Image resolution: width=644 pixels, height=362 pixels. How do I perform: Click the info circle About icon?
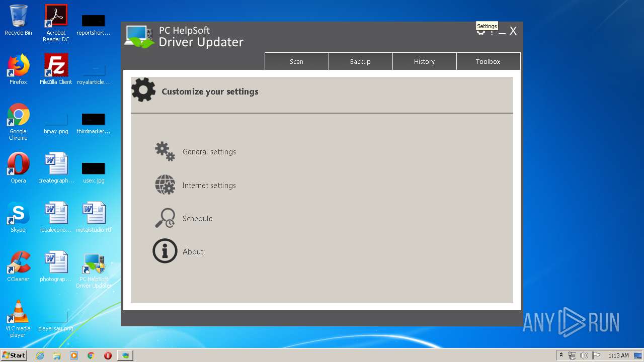click(x=165, y=251)
